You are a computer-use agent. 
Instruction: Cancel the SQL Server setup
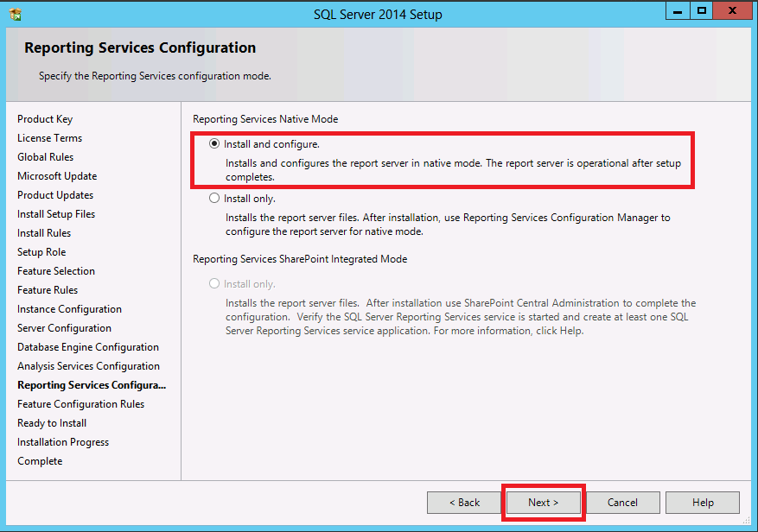(x=622, y=503)
